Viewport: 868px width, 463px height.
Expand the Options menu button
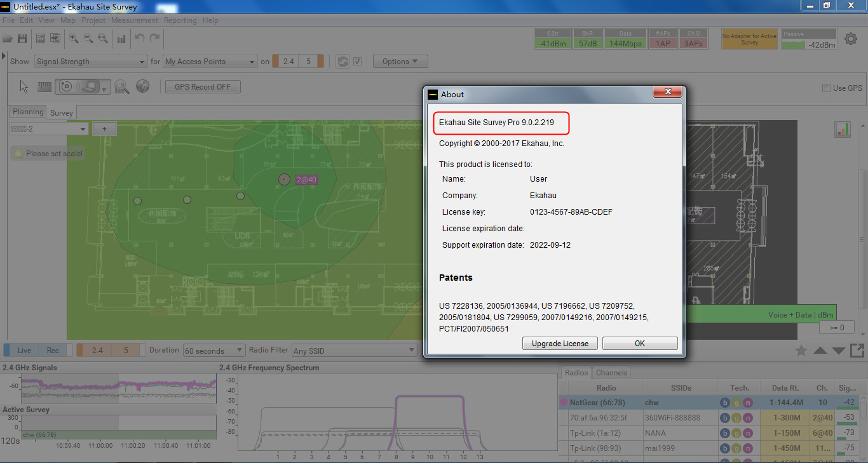[x=400, y=62]
